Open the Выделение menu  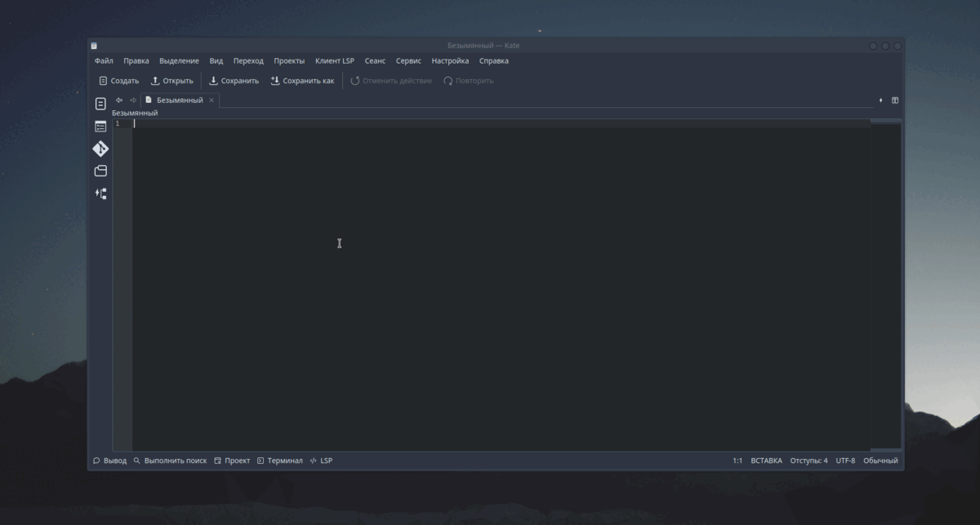(179, 60)
